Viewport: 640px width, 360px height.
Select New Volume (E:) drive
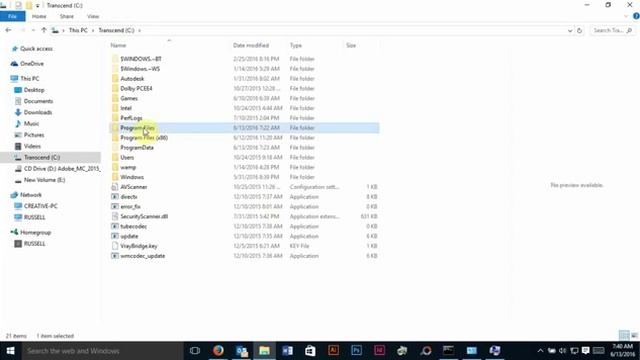pos(44,180)
